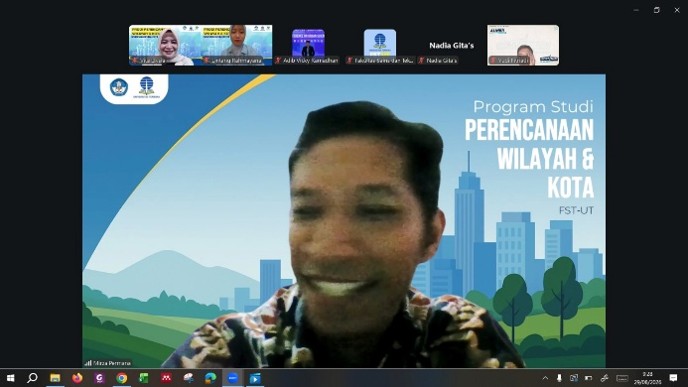Click the microphone icon in system tray

click(559, 378)
